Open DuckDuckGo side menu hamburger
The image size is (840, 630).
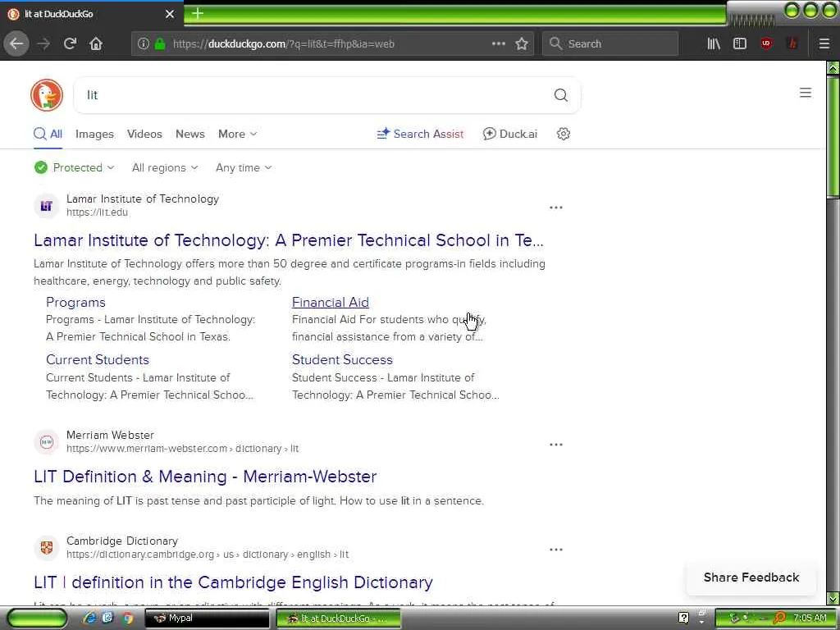806,93
